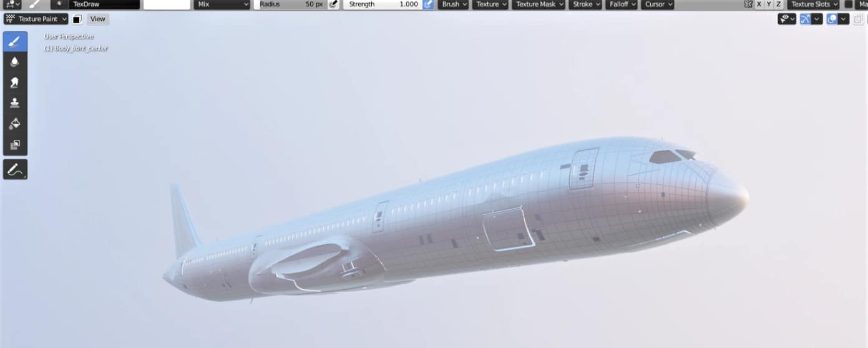Select the Mask tool
Viewport: 868px width, 348px height.
[x=15, y=145]
